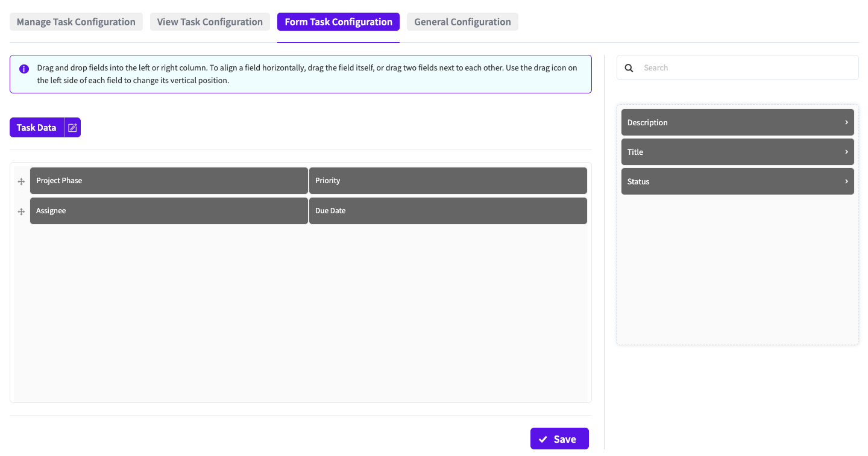Click the edit icon beside Task Data
Viewport: 868px width, 456px height.
pyautogui.click(x=72, y=128)
